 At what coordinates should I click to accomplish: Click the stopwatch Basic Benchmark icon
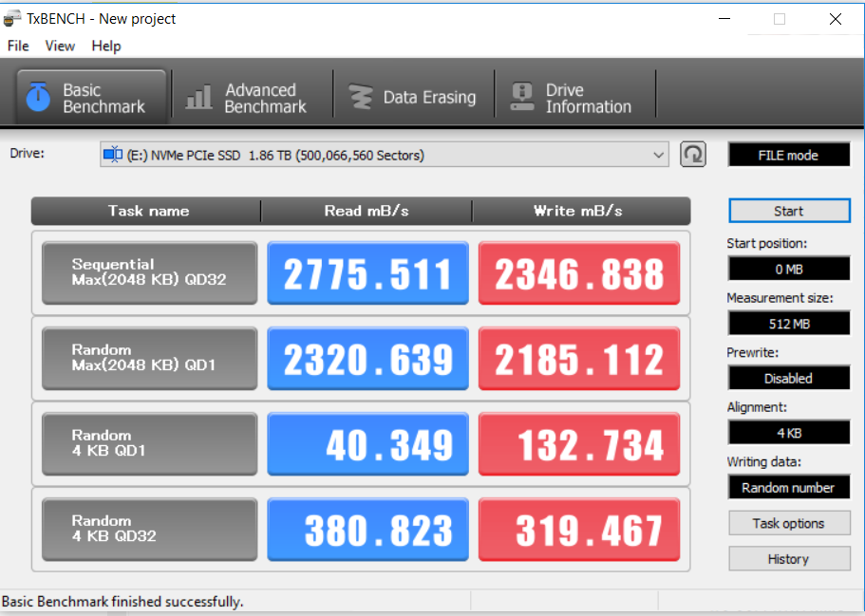click(x=38, y=98)
